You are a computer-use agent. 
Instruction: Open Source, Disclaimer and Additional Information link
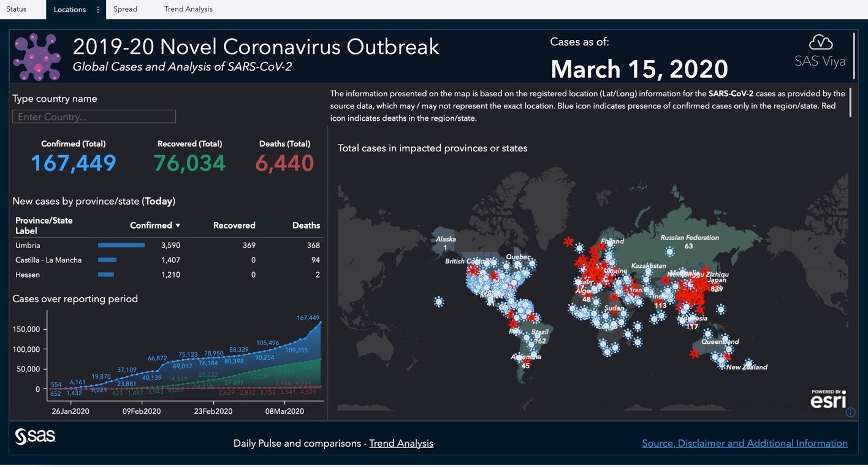tap(744, 443)
